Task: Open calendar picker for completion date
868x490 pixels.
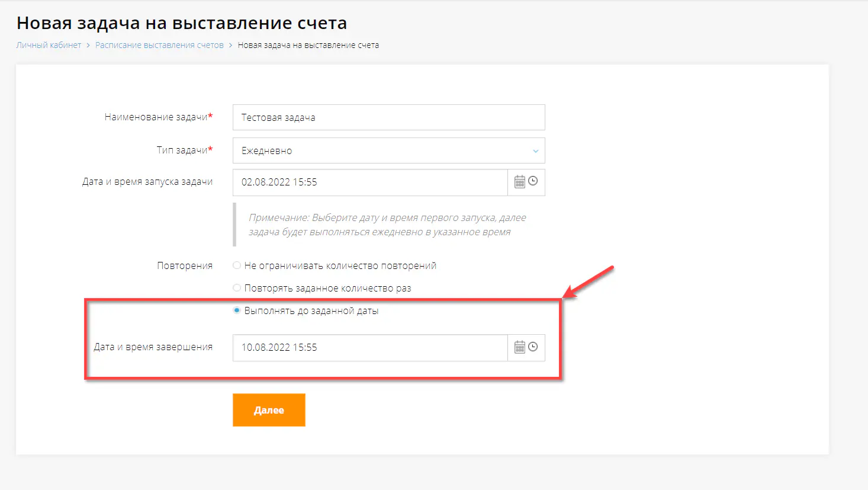Action: [519, 347]
